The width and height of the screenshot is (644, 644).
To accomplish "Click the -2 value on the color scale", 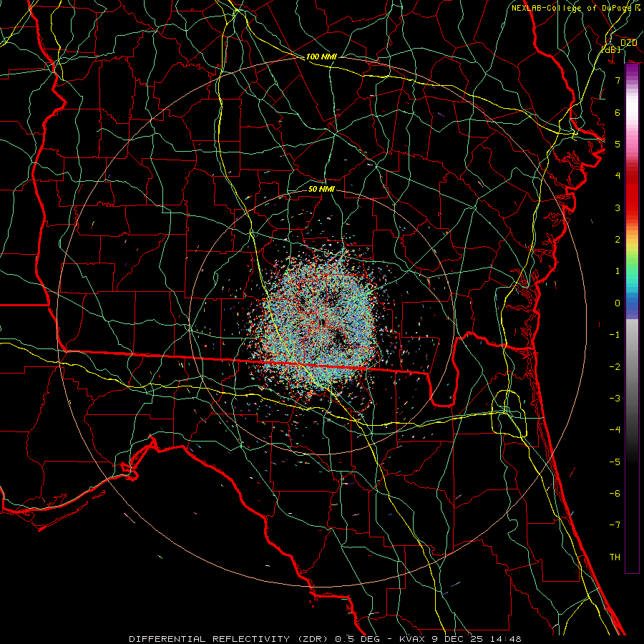I will pos(615,367).
